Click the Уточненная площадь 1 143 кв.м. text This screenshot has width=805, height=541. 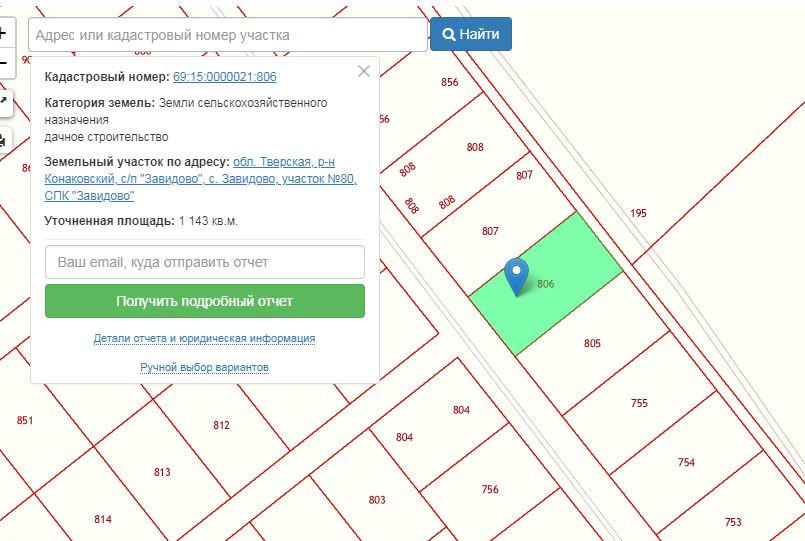(x=141, y=221)
